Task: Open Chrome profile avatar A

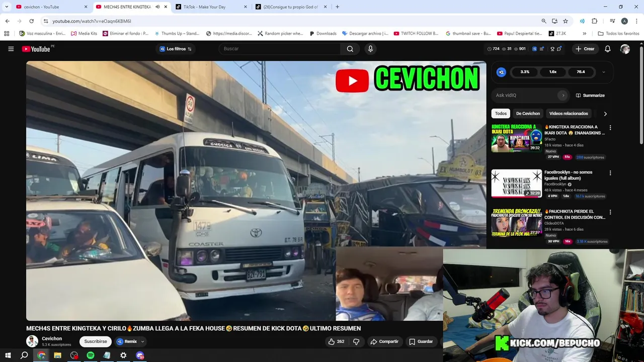Action: tap(624, 21)
